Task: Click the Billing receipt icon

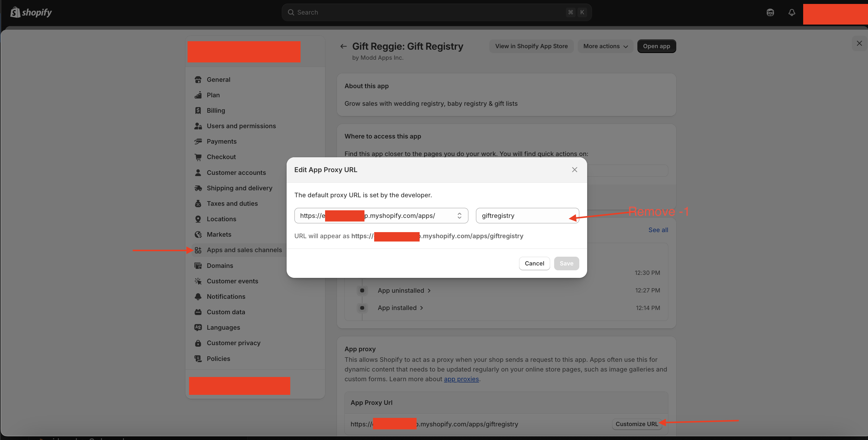Action: tap(198, 111)
